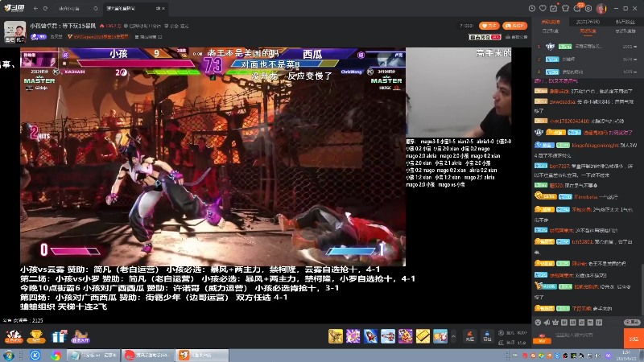Screen dimensions: 644x362
Task: Toggle the chat block filter button
Action: [633, 323]
